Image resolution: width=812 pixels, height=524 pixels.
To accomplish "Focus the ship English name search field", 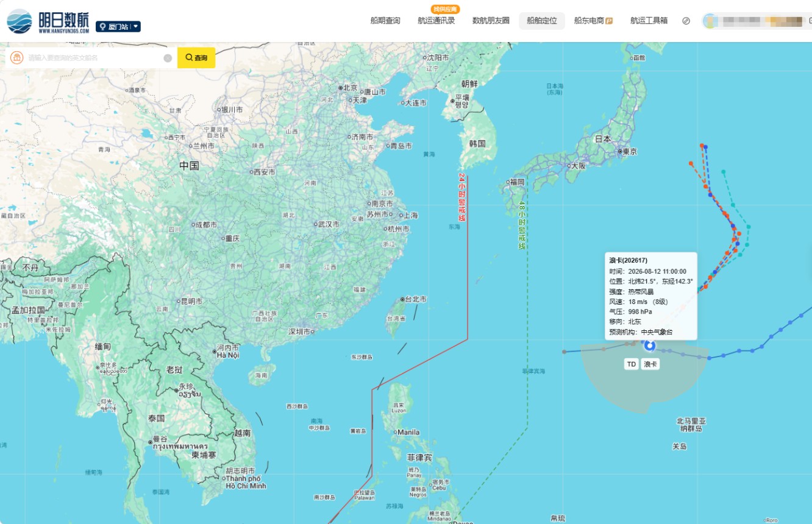I will click(93, 58).
